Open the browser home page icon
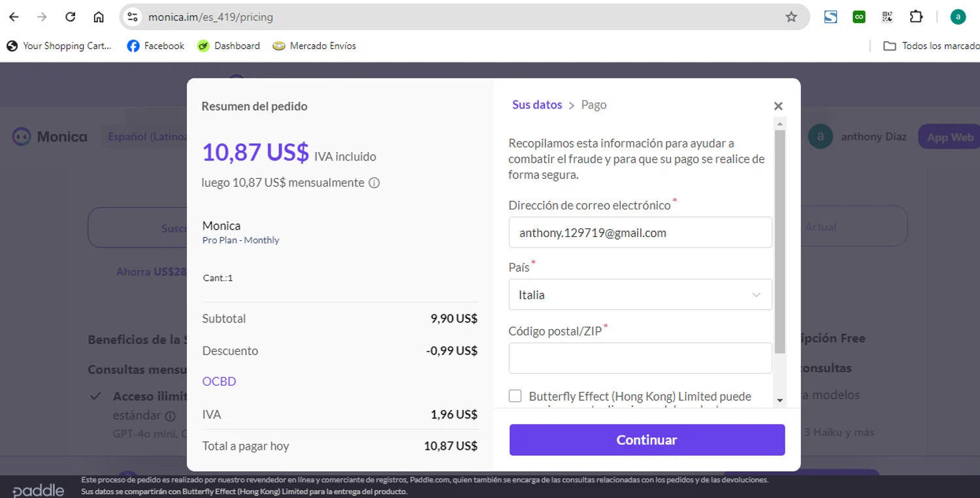 click(x=99, y=17)
